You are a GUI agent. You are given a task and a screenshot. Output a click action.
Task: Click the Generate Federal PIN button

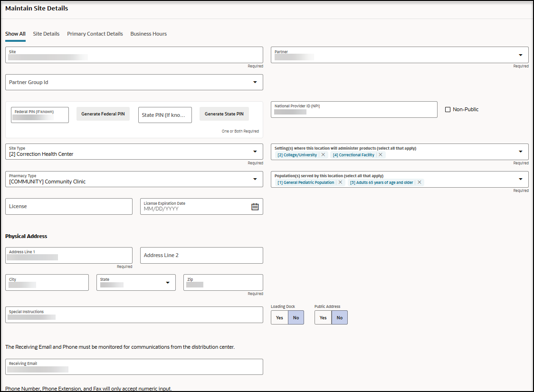tap(103, 114)
